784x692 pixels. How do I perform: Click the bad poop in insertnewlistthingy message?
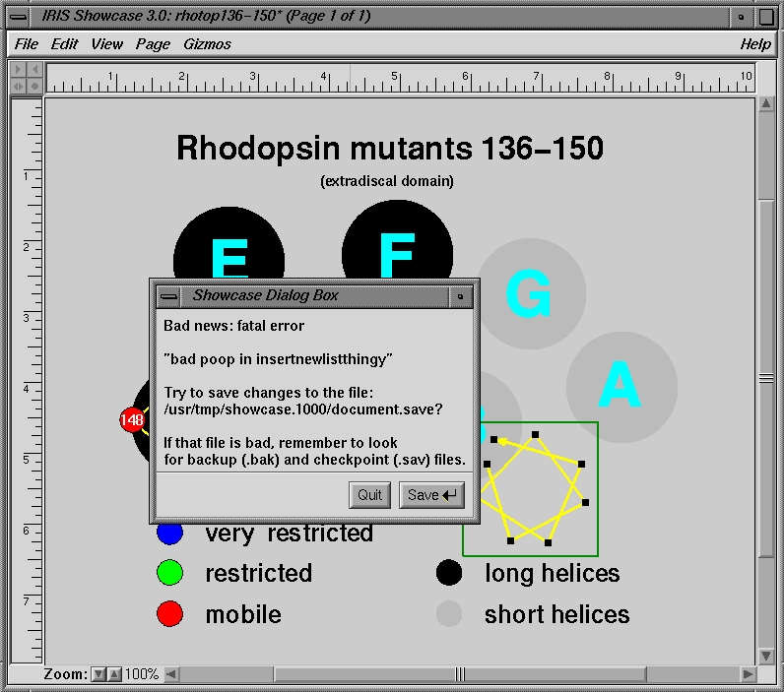coord(278,359)
